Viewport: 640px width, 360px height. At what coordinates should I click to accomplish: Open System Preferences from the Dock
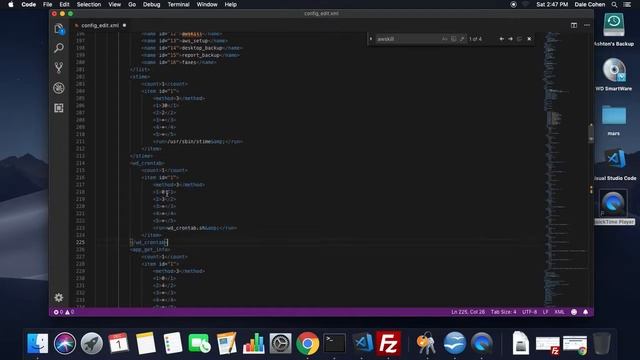pyautogui.click(x=280, y=343)
